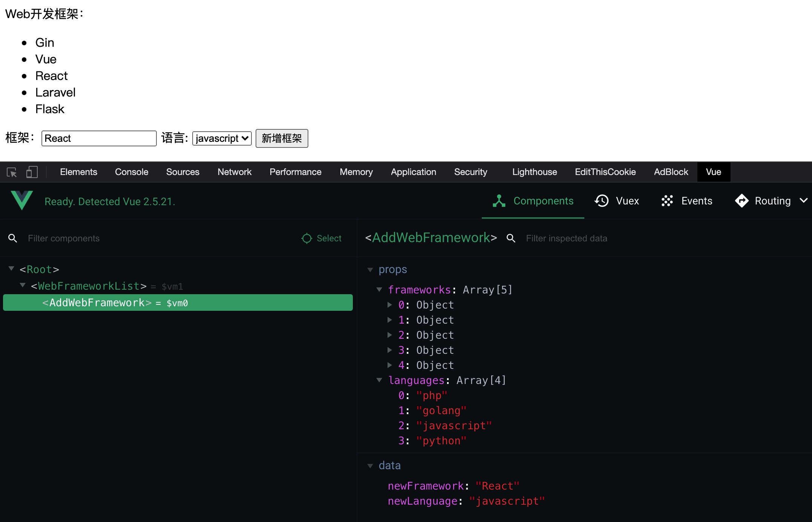Click the newFramework "React" data value

498,486
